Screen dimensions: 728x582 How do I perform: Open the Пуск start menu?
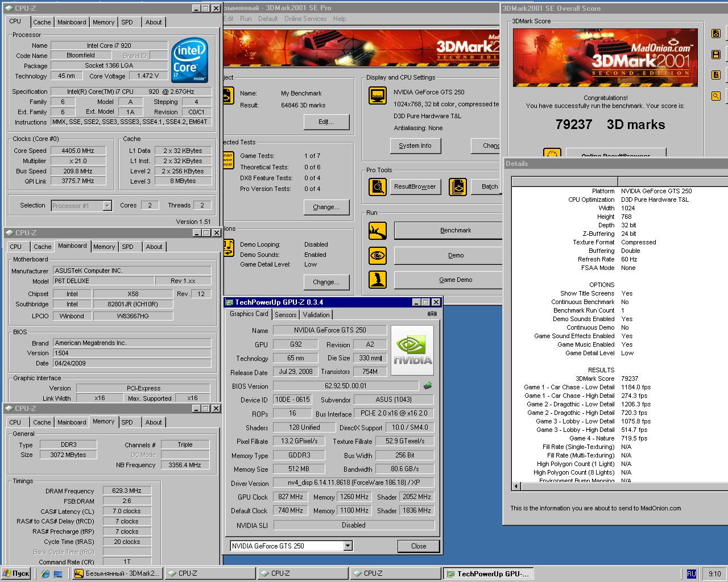point(16,573)
